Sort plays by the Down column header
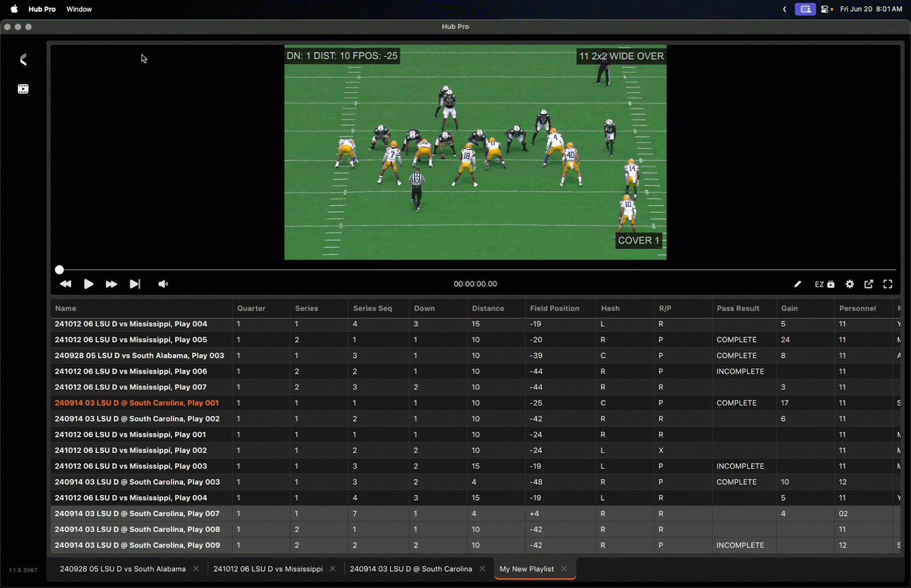The width and height of the screenshot is (911, 588). 424,308
